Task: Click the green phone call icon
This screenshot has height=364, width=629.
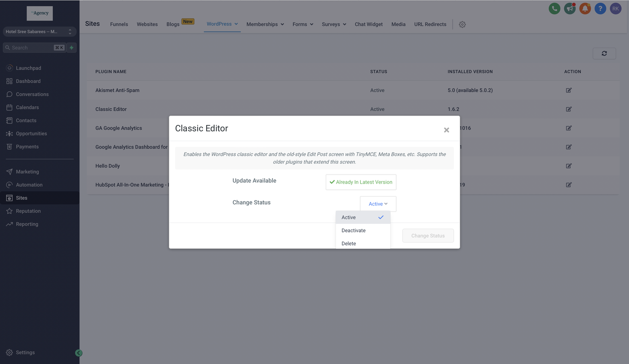Action: pyautogui.click(x=554, y=9)
